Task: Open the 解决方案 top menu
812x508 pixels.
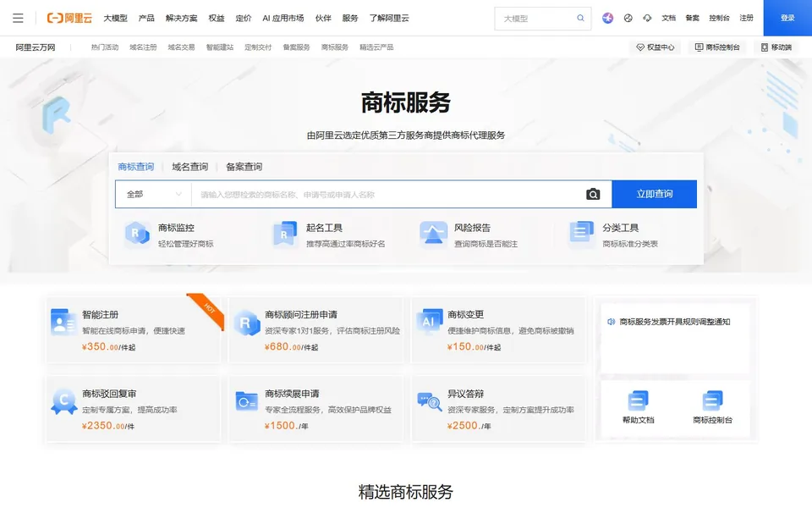Action: (x=181, y=18)
